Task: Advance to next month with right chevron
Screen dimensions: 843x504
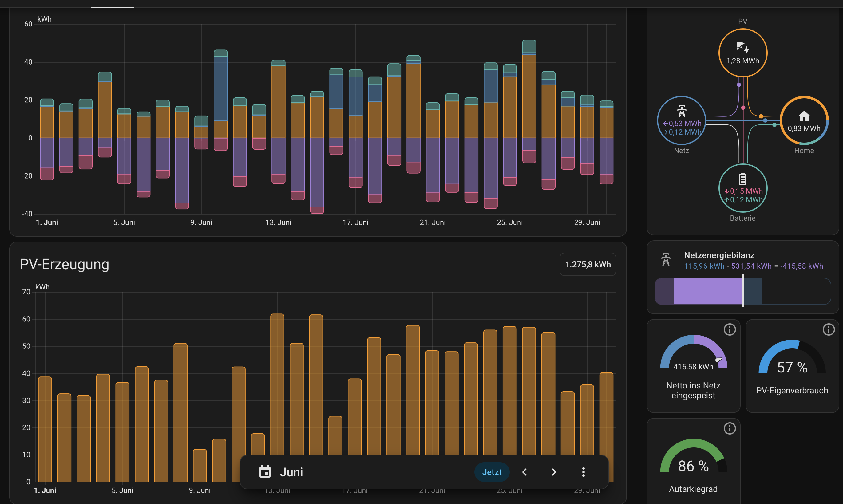Action: pyautogui.click(x=554, y=472)
